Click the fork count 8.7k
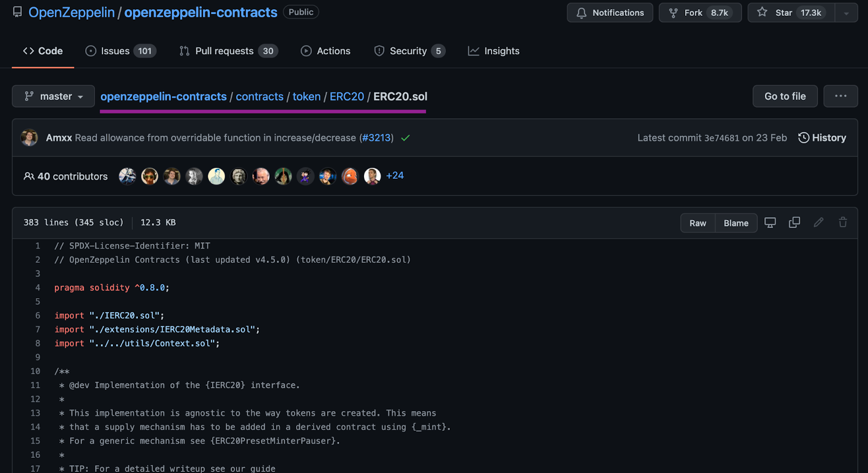 [720, 12]
